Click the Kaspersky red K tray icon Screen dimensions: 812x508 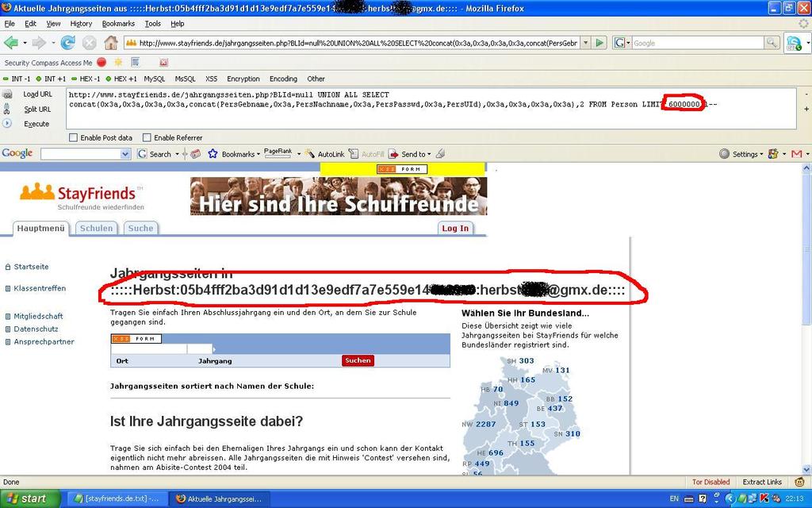(763, 498)
